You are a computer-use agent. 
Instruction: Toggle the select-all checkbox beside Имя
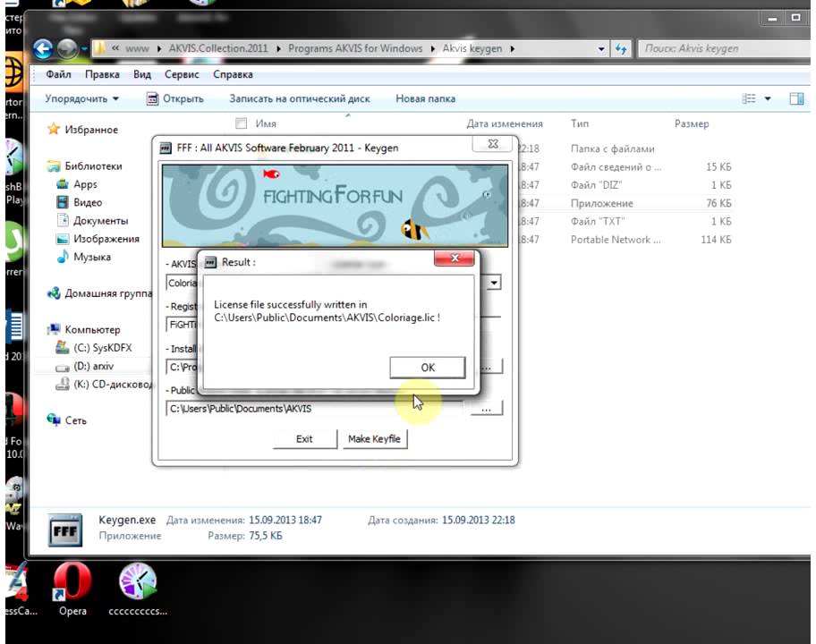pyautogui.click(x=241, y=123)
